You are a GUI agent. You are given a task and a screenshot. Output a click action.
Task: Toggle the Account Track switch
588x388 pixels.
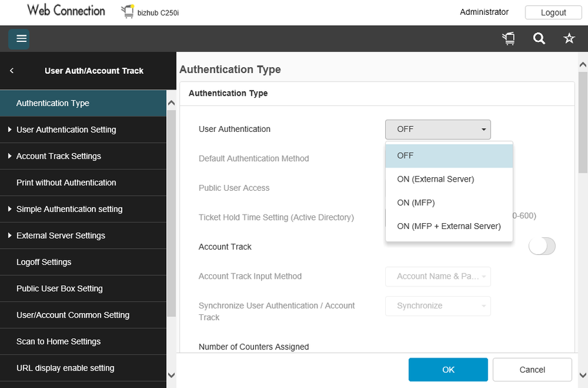coord(541,246)
